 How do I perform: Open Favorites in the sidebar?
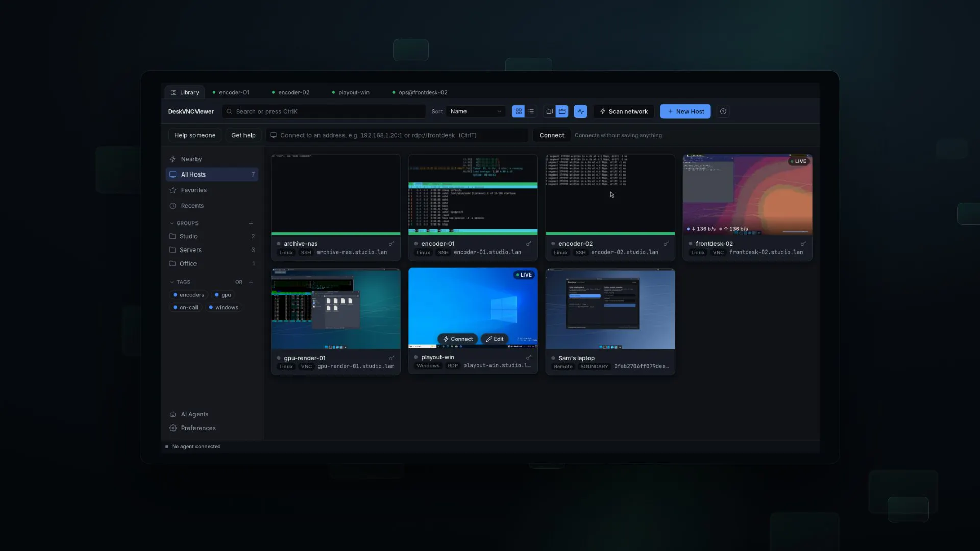(212, 190)
